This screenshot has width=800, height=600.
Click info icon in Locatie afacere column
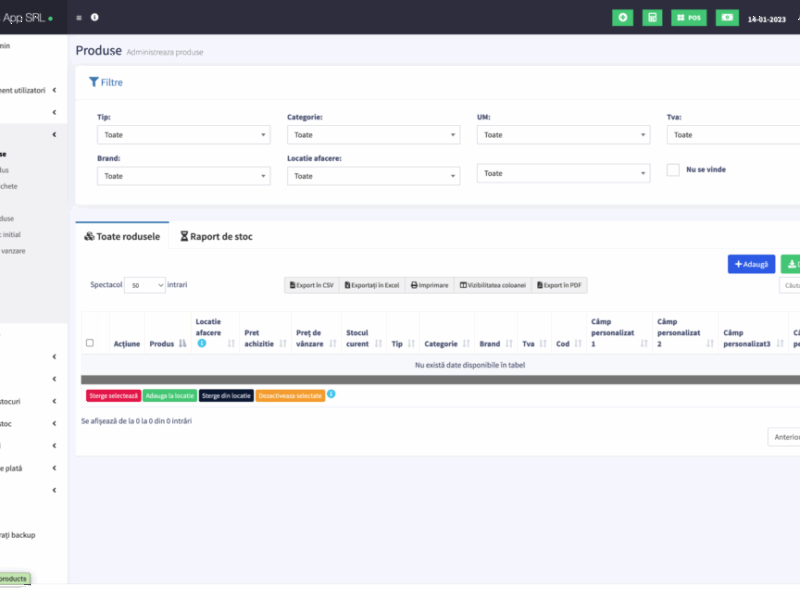tap(201, 343)
